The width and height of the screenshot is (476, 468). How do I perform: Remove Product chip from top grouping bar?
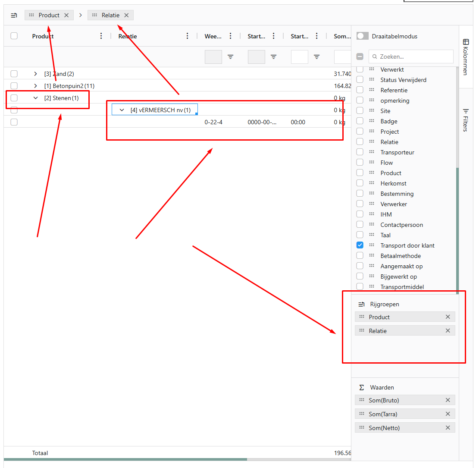[x=66, y=15]
